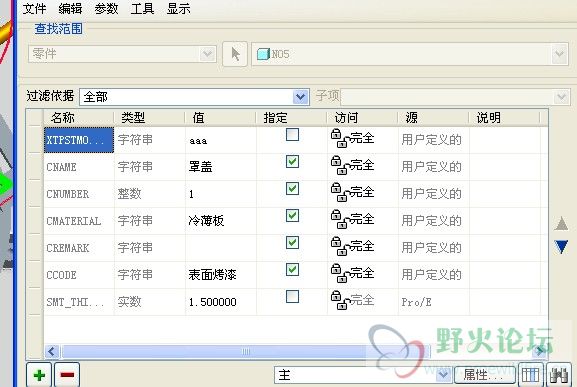Open the 显示 menu
This screenshot has width=577, height=387.
coord(178,8)
